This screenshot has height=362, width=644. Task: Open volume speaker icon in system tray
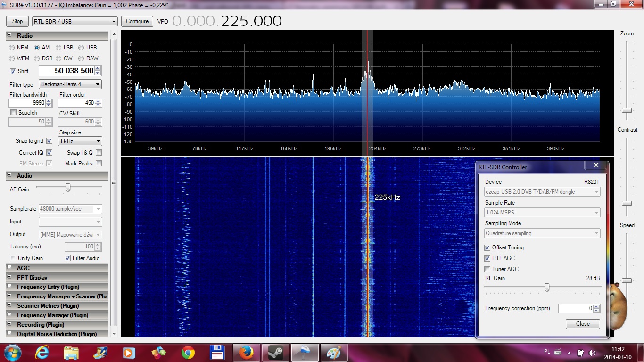pyautogui.click(x=592, y=353)
